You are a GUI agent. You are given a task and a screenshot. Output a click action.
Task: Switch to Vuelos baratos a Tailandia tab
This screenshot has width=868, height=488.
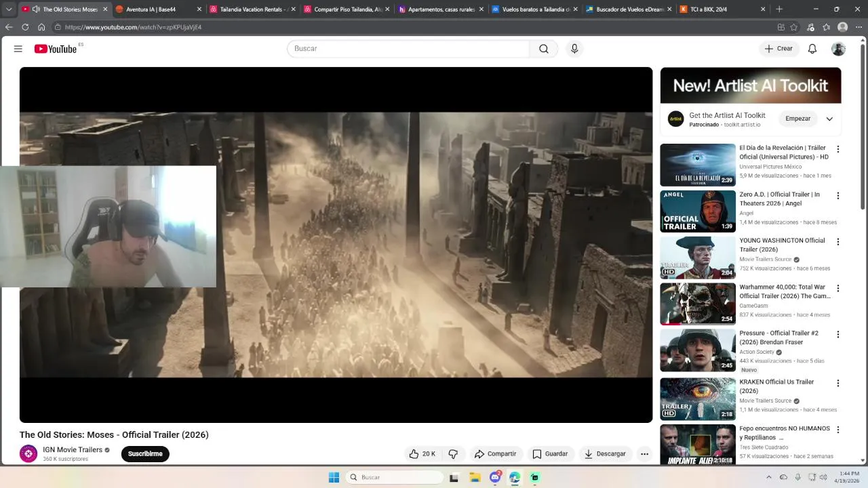point(535,9)
